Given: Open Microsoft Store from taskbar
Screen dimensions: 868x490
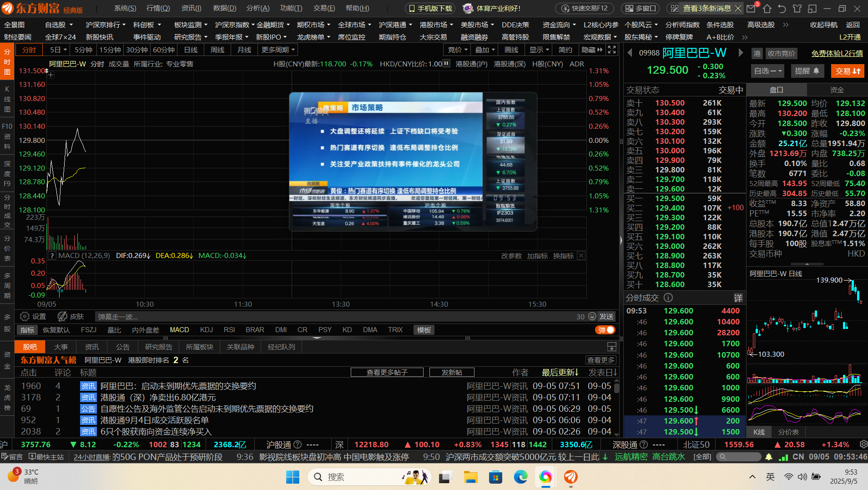Looking at the screenshot, I should [495, 477].
